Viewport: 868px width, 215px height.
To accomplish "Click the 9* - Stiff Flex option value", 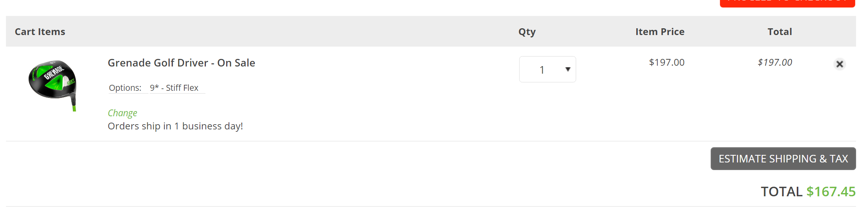I will coord(174,88).
